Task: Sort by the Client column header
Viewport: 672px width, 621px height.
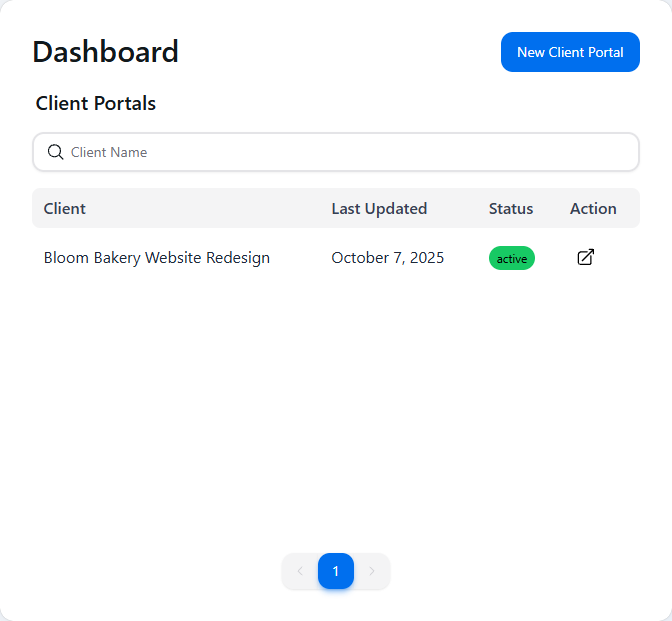Action: [65, 208]
